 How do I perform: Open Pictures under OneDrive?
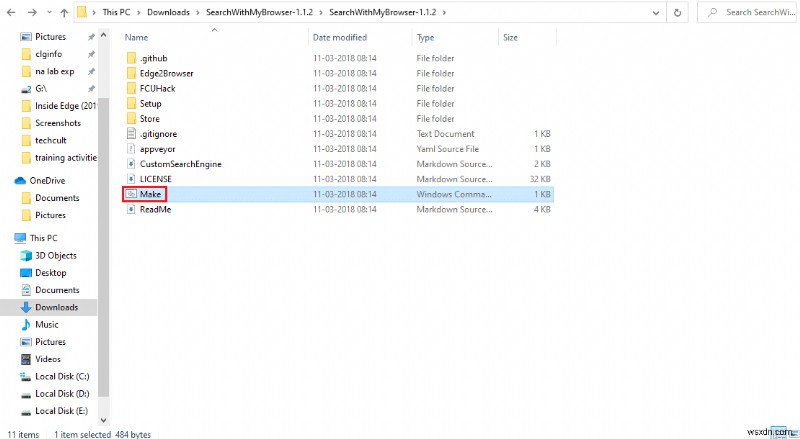click(x=50, y=215)
